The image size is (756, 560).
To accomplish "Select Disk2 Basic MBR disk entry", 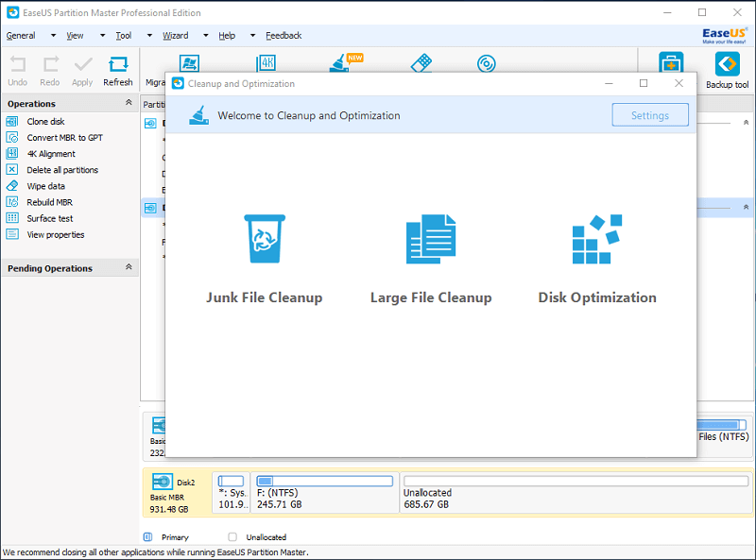I will (x=176, y=493).
